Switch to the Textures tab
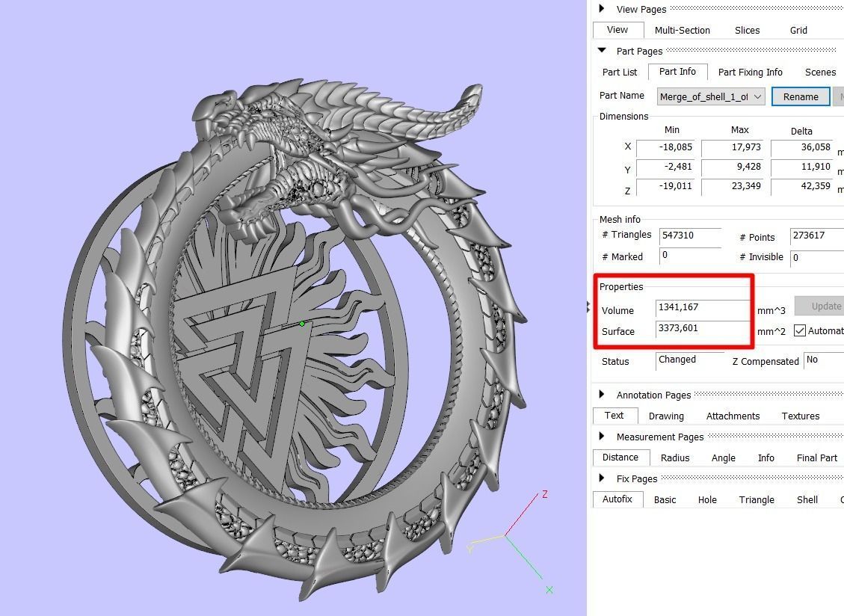Screen dimensions: 844x616 pos(801,416)
